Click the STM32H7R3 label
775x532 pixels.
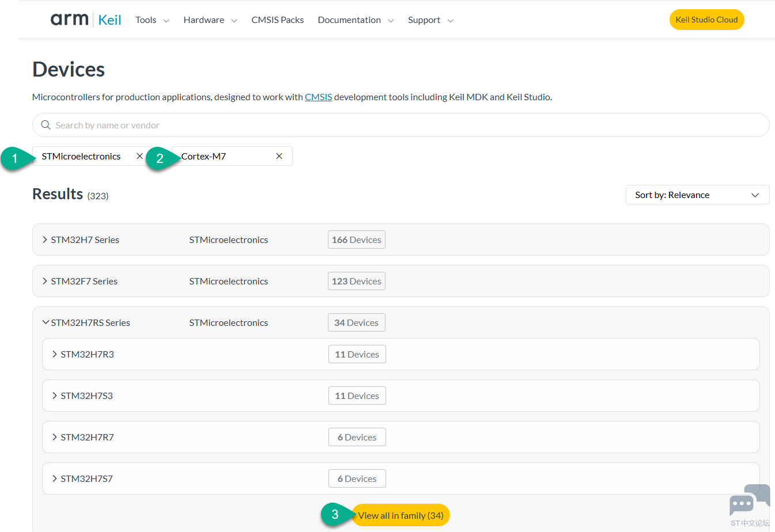click(88, 354)
